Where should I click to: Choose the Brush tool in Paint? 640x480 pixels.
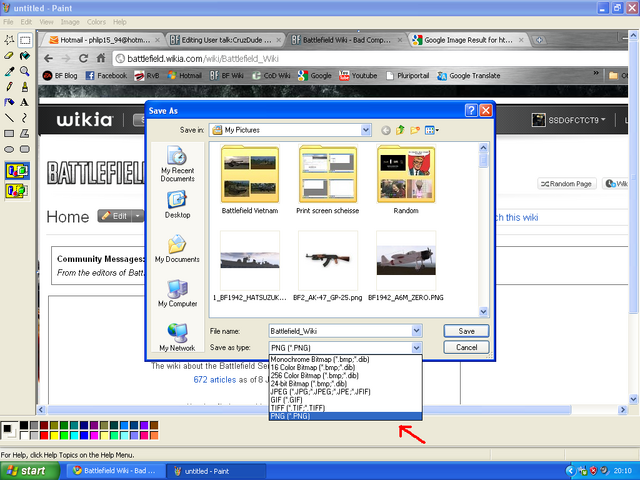(25, 87)
